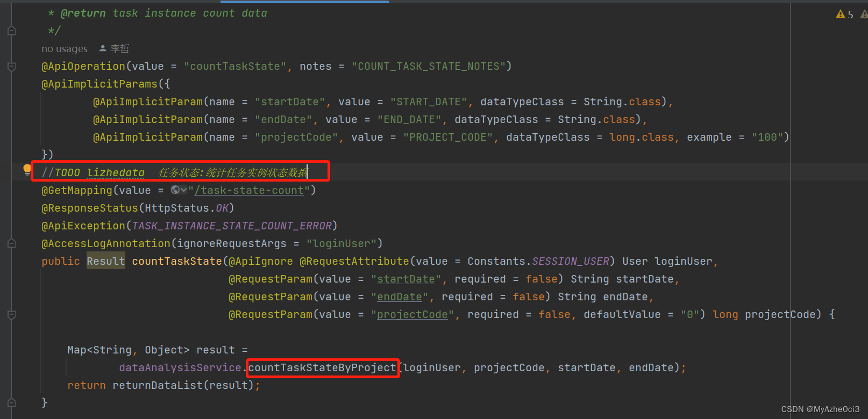The width and height of the screenshot is (868, 419).
Task: Click String.class on the startDate ApiImplicitParam line
Action: pyautogui.click(x=622, y=102)
